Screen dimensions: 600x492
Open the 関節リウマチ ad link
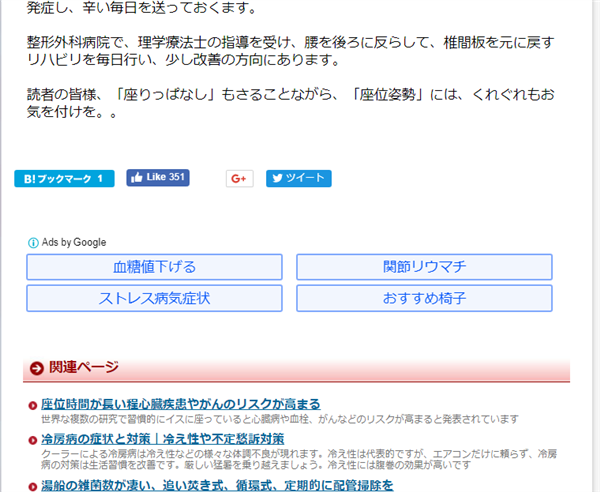[x=424, y=267]
